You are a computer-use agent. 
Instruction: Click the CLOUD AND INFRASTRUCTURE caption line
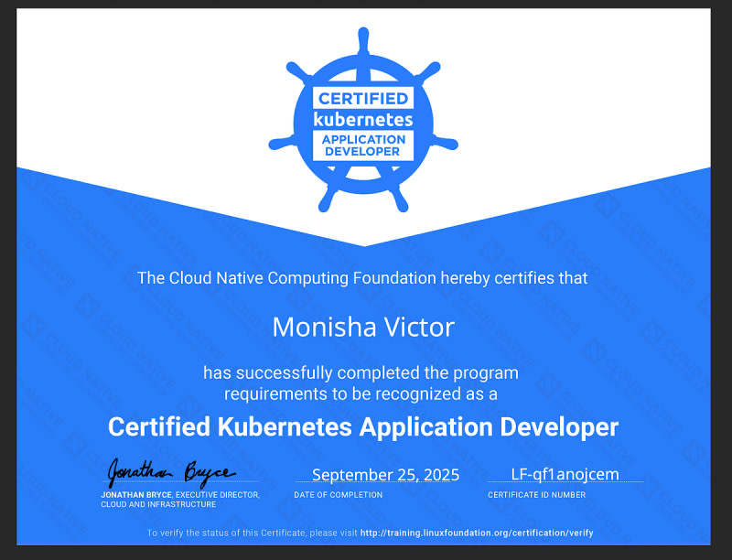[158, 504]
